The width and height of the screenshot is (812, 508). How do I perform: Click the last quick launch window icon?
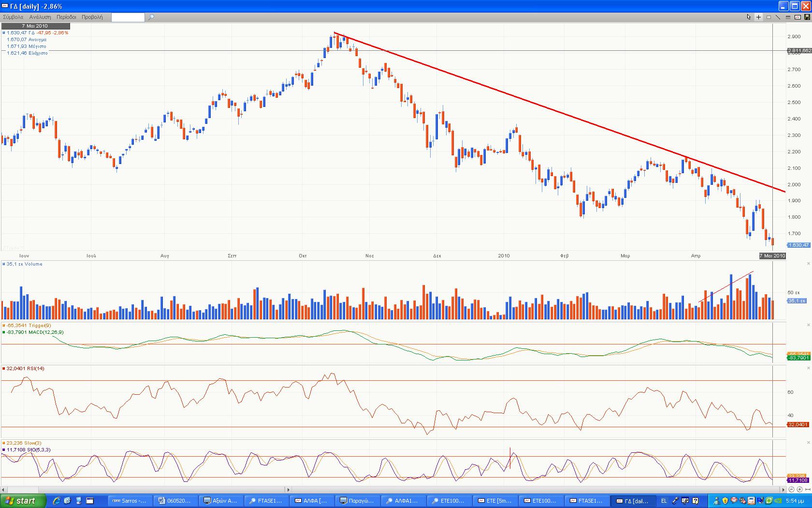[89, 501]
